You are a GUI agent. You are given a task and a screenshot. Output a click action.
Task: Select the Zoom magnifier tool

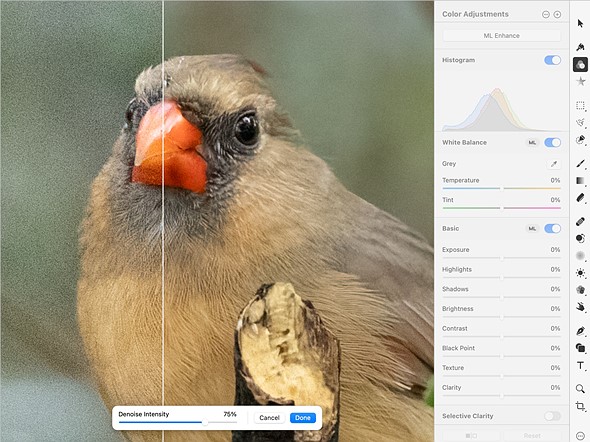tap(580, 388)
